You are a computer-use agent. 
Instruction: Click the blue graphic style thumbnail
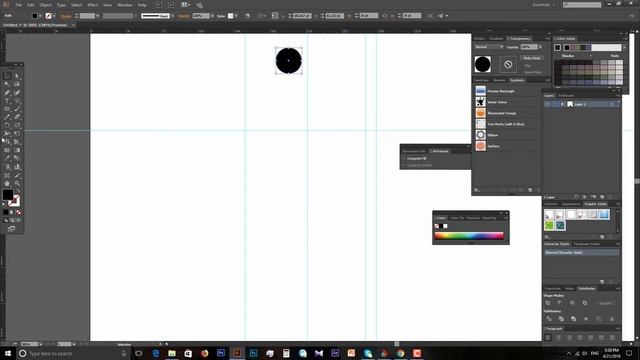click(604, 214)
